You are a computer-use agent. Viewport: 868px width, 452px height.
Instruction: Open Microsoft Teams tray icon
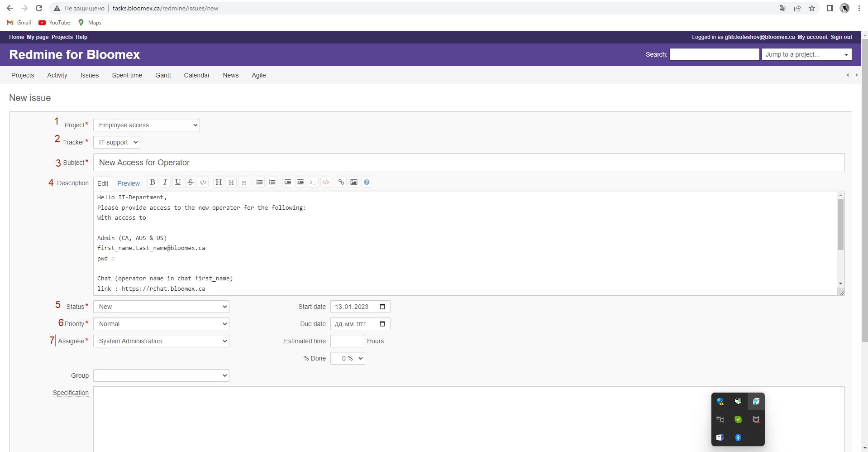(720, 438)
